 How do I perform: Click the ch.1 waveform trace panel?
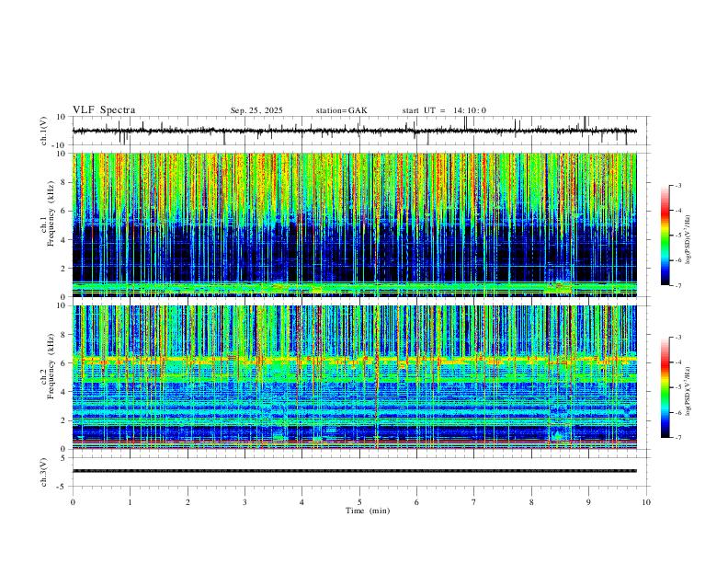[x=360, y=131]
